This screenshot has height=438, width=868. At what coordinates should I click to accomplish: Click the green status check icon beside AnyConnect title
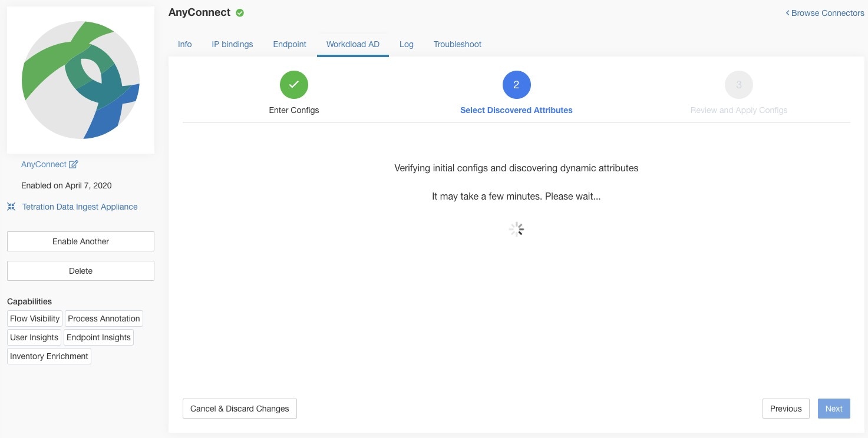(240, 12)
